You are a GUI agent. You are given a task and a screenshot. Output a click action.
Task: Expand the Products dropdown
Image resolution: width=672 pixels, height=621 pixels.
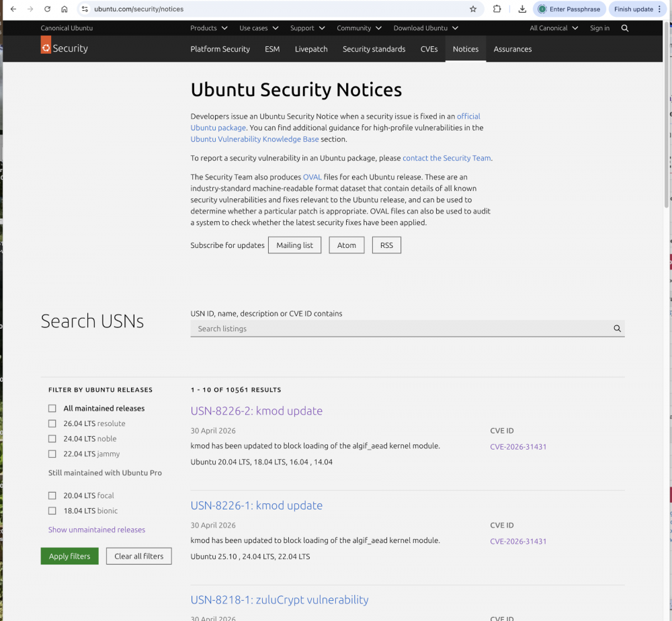[209, 28]
